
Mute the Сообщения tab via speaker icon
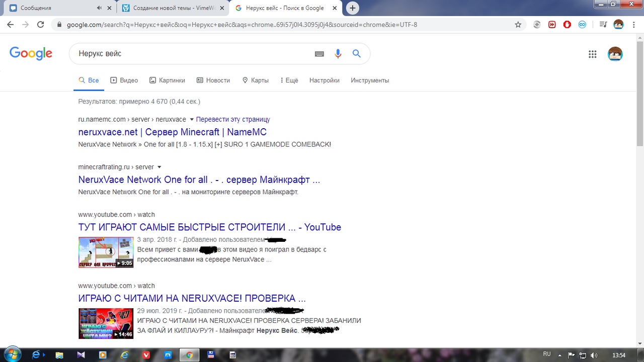(x=99, y=8)
